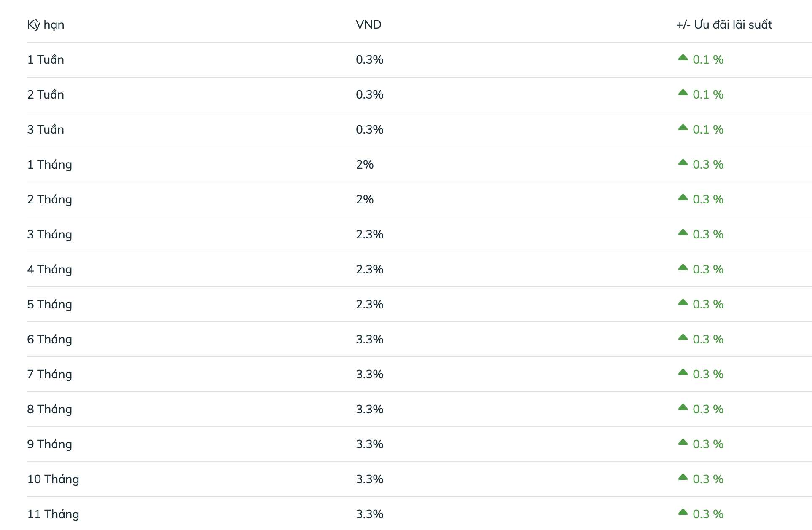The image size is (812, 530).
Task: Click the VND column header
Action: click(368, 25)
